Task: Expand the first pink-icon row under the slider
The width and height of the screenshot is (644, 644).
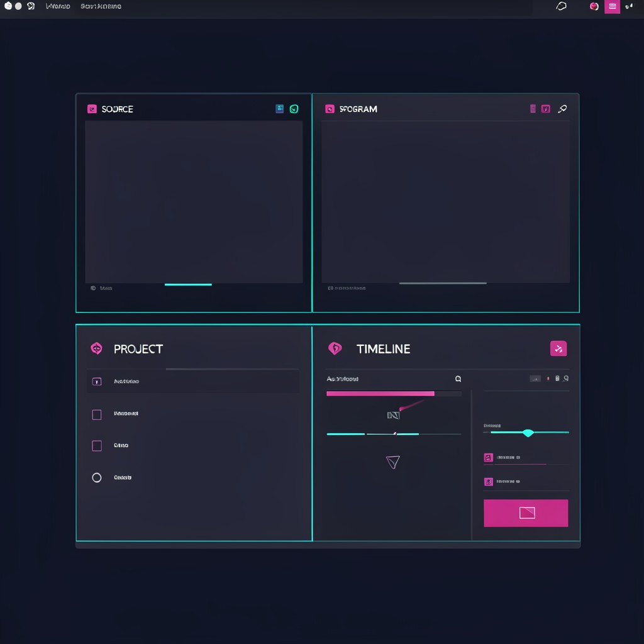Action: (526, 458)
